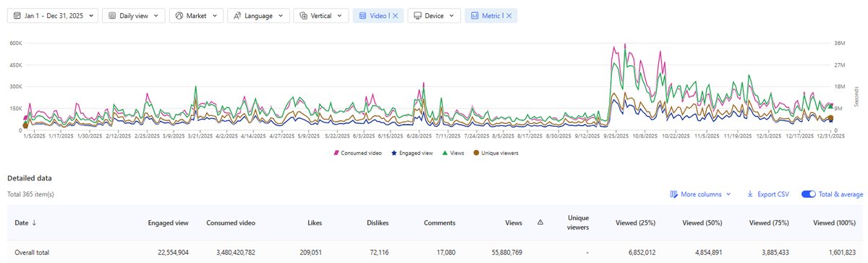Viewport: 868px width, 263px height.
Task: Open the Daily view dropdown
Action: pos(133,15)
